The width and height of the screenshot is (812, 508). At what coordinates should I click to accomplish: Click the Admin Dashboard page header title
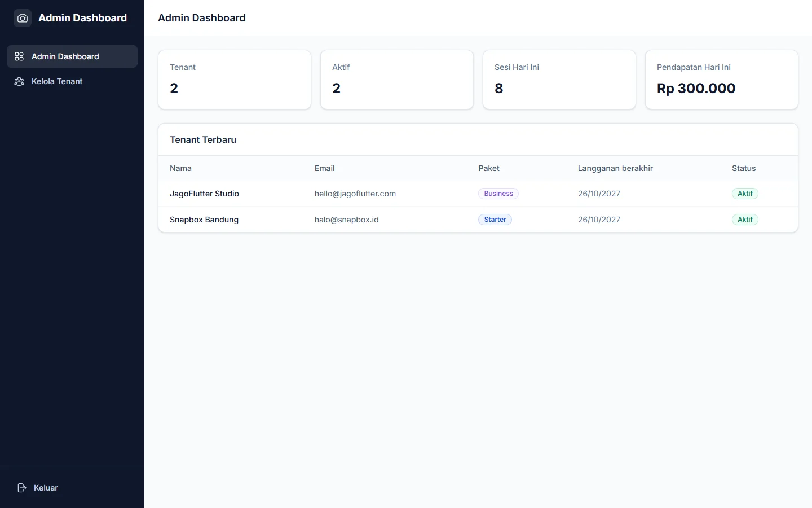202,18
